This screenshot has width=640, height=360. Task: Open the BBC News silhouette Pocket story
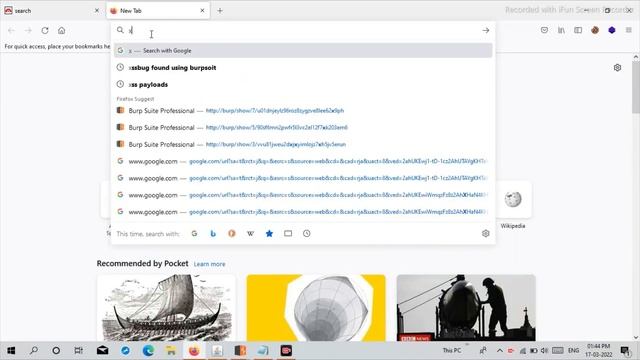[466, 308]
